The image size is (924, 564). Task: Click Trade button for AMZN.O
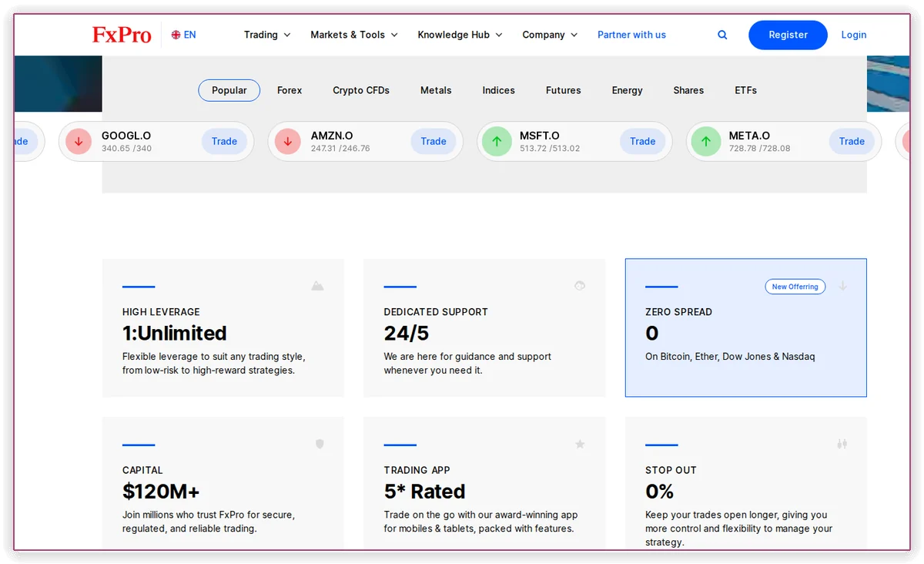[x=434, y=141]
